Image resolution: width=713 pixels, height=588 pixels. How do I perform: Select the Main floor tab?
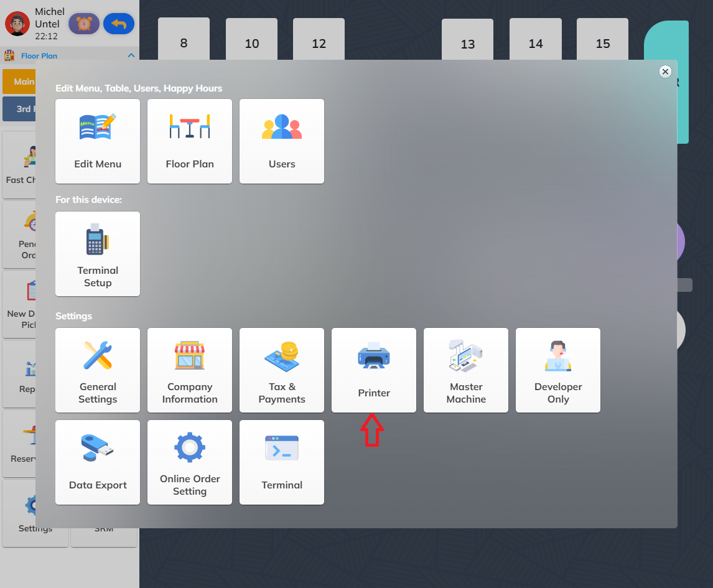19,82
